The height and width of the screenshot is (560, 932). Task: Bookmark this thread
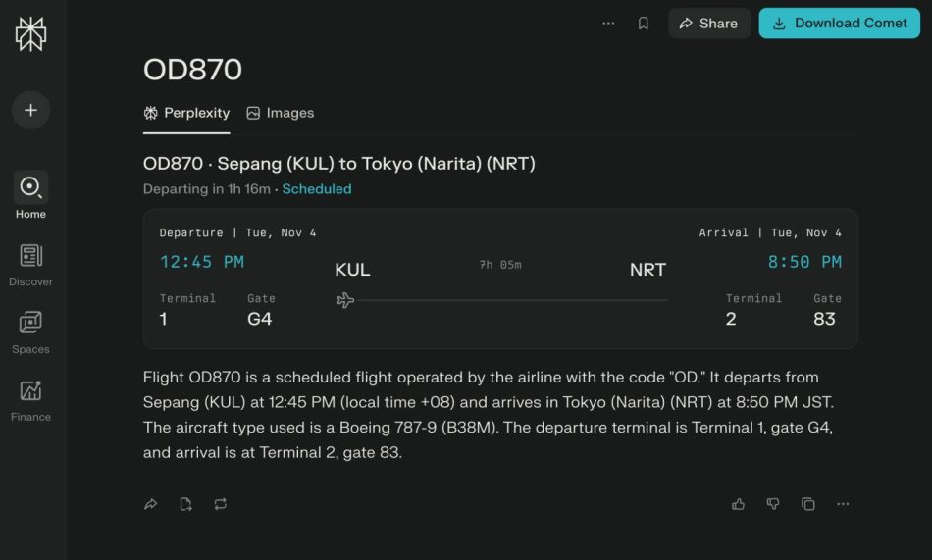(644, 24)
